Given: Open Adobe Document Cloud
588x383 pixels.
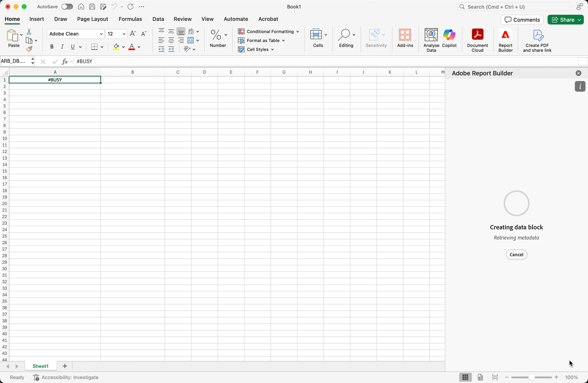Looking at the screenshot, I should click(478, 40).
